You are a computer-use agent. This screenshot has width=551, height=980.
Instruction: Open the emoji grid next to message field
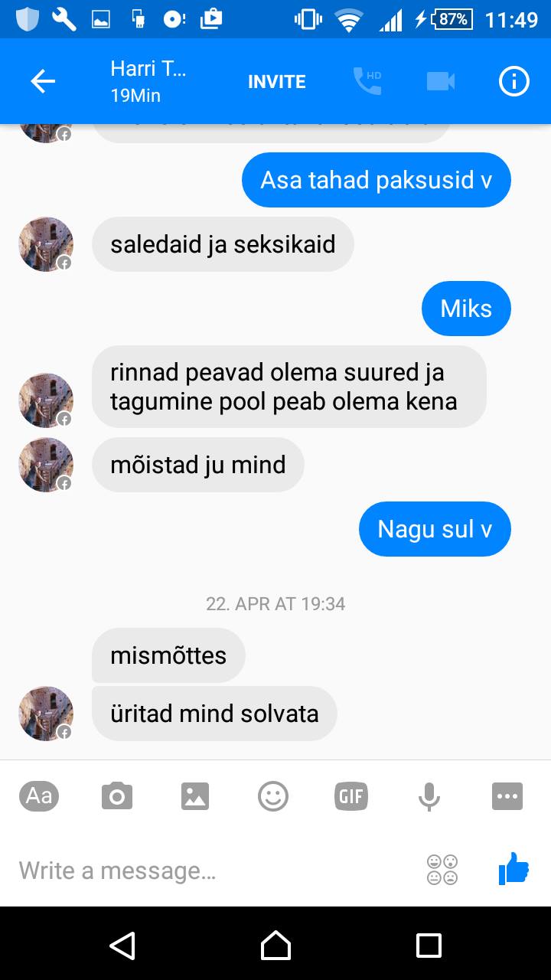[x=442, y=870]
